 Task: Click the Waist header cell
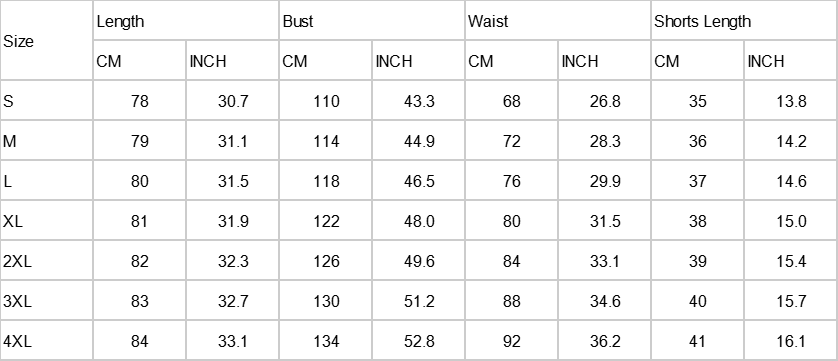pos(558,21)
